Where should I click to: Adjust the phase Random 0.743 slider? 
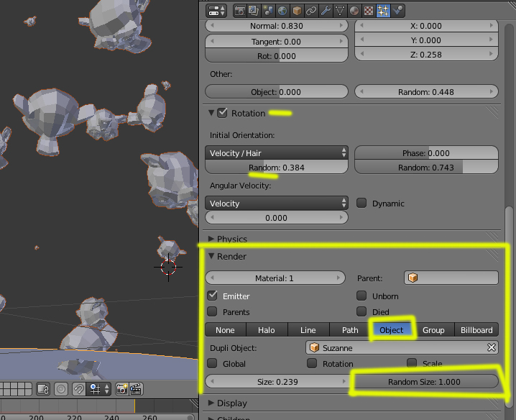tap(426, 168)
